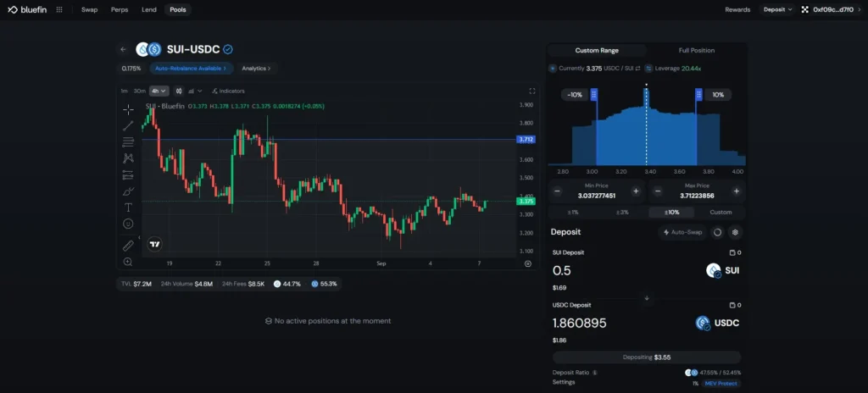Screen dimensions: 868x393
Task: Toggle MEV Protect setting
Action: click(721, 384)
